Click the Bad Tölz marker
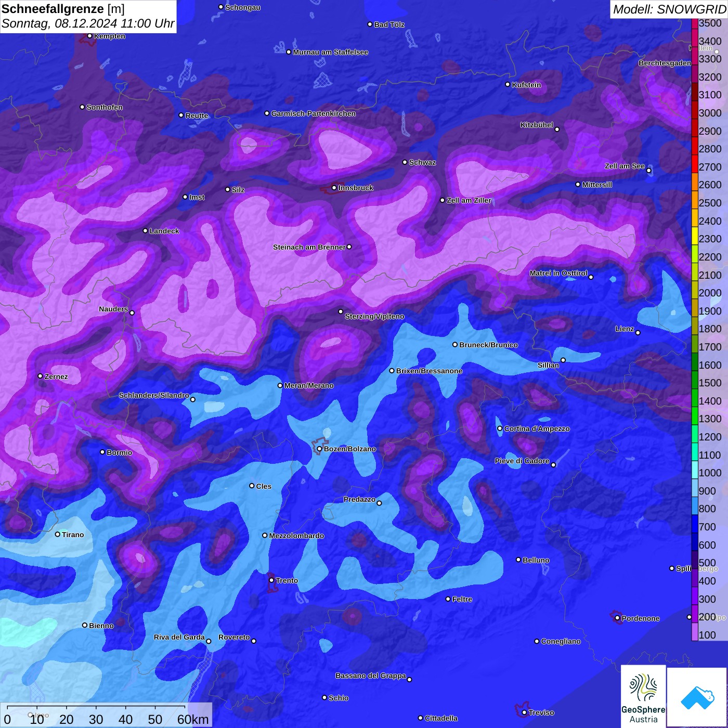728x728 pixels. click(370, 24)
